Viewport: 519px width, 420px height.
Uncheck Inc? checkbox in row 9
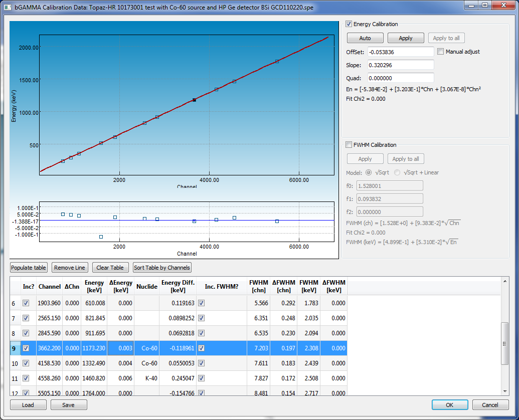(26, 348)
